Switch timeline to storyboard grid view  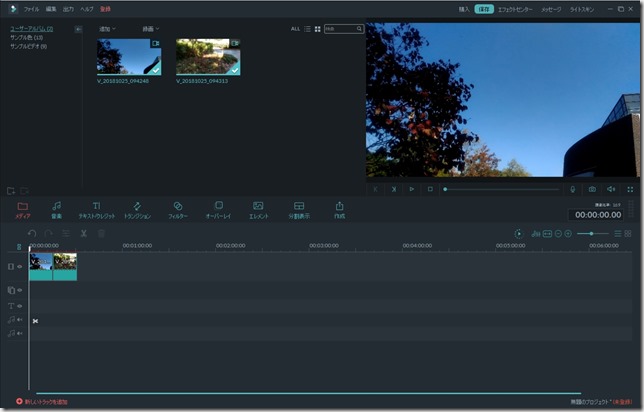628,234
